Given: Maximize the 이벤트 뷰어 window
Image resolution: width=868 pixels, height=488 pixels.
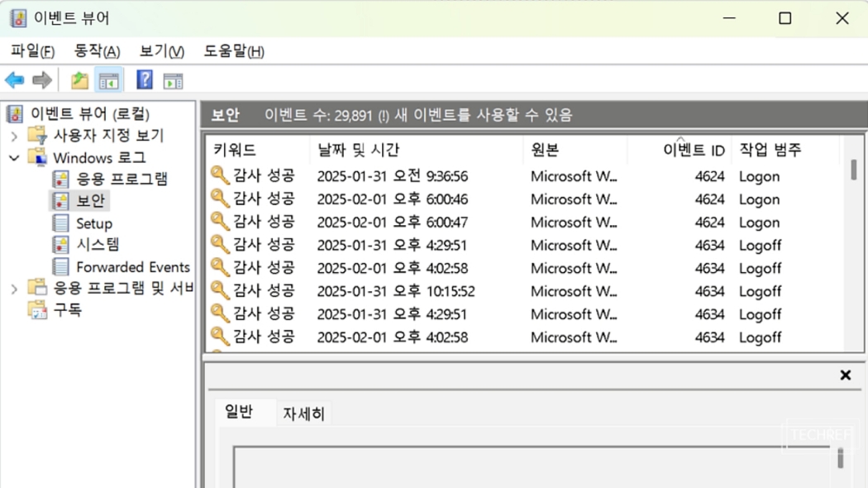Looking at the screenshot, I should pos(785,18).
